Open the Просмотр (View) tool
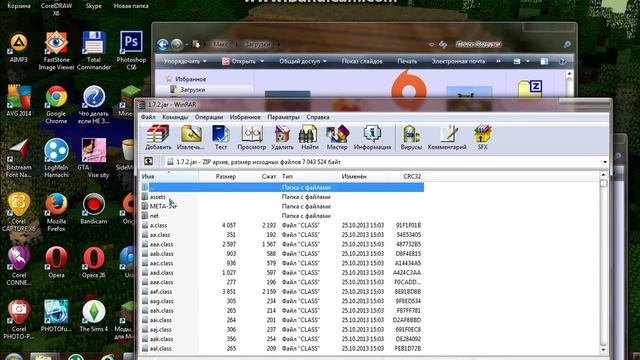Image resolution: width=640 pixels, height=360 pixels. tap(251, 138)
